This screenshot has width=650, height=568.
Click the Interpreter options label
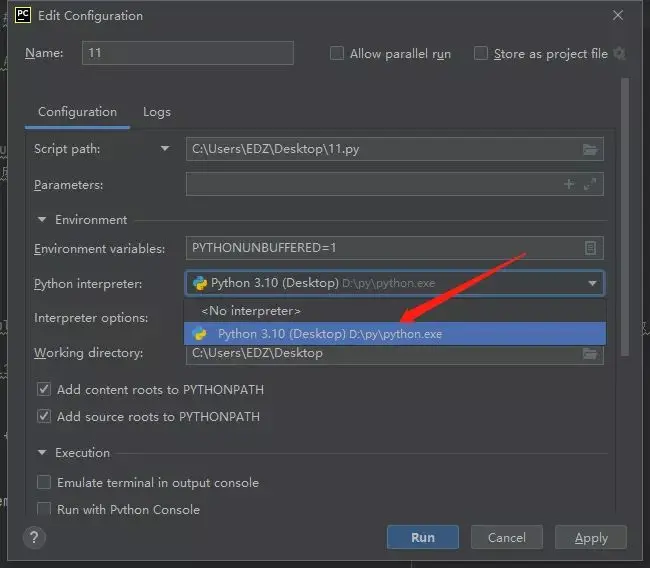[91, 318]
